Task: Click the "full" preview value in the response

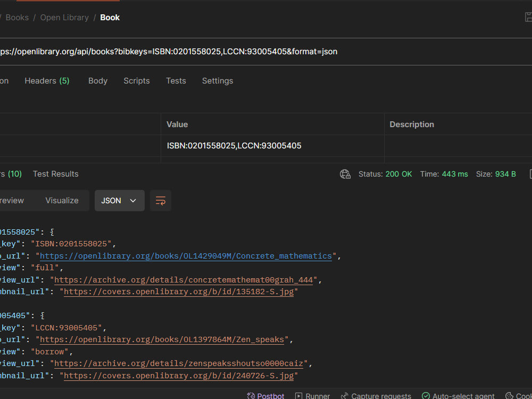Action: pyautogui.click(x=45, y=268)
